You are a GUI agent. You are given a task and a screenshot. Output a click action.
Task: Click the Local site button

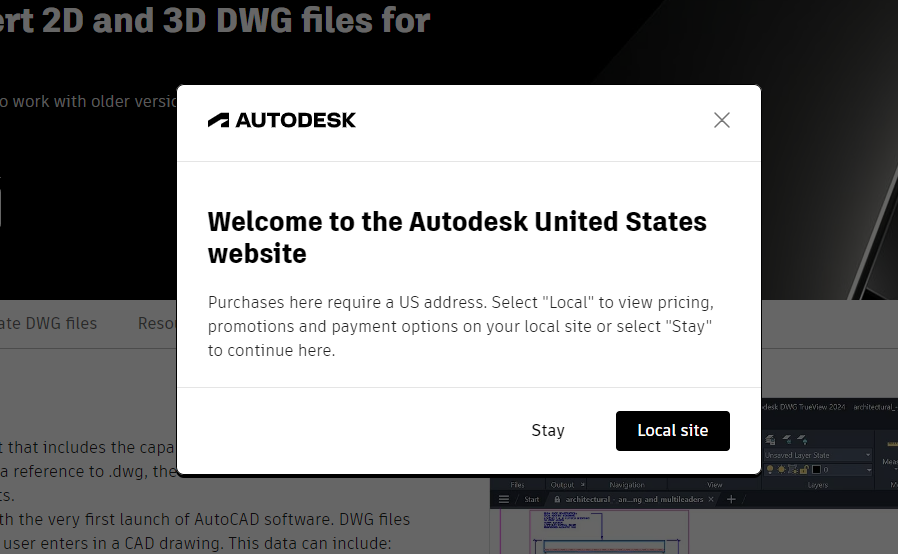coord(672,431)
